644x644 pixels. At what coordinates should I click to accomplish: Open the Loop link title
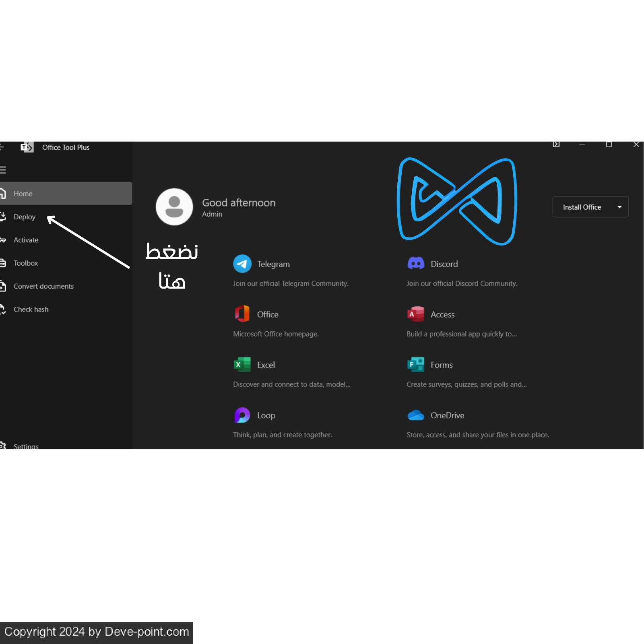(x=266, y=416)
